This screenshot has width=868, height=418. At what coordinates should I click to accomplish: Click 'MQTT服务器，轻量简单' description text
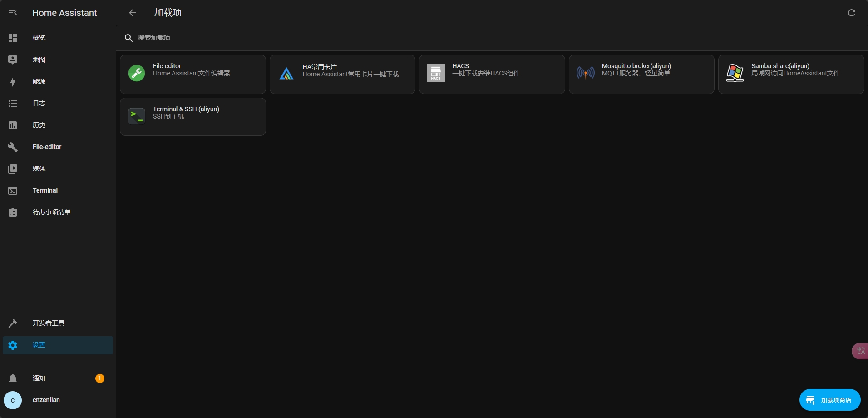coord(636,73)
